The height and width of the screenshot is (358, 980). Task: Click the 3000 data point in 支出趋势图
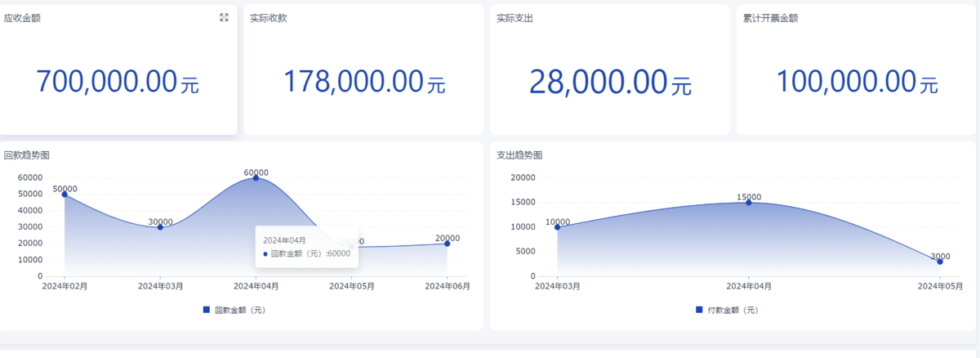940,262
